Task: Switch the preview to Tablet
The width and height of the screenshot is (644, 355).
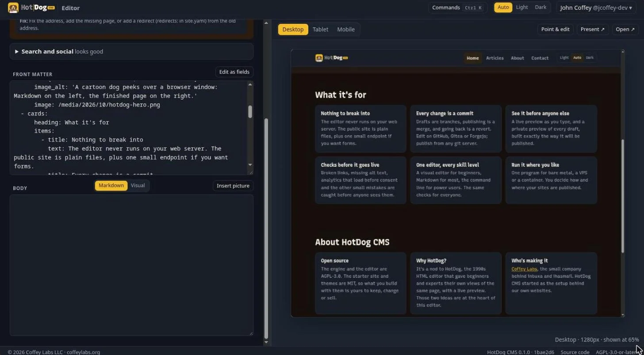Action: [x=320, y=29]
